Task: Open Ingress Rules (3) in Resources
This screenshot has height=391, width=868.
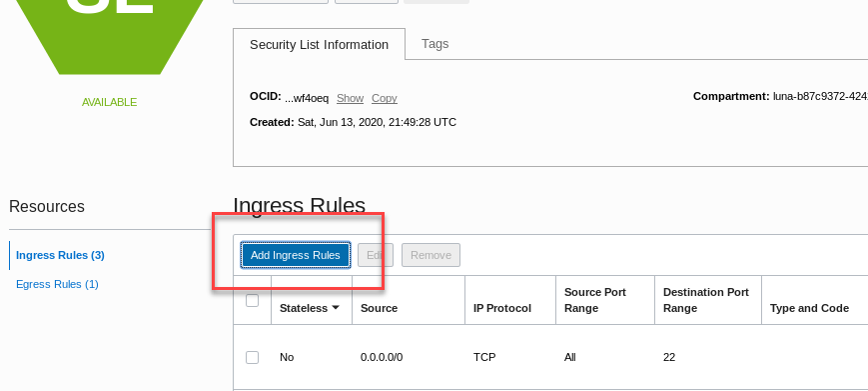Action: 60,255
